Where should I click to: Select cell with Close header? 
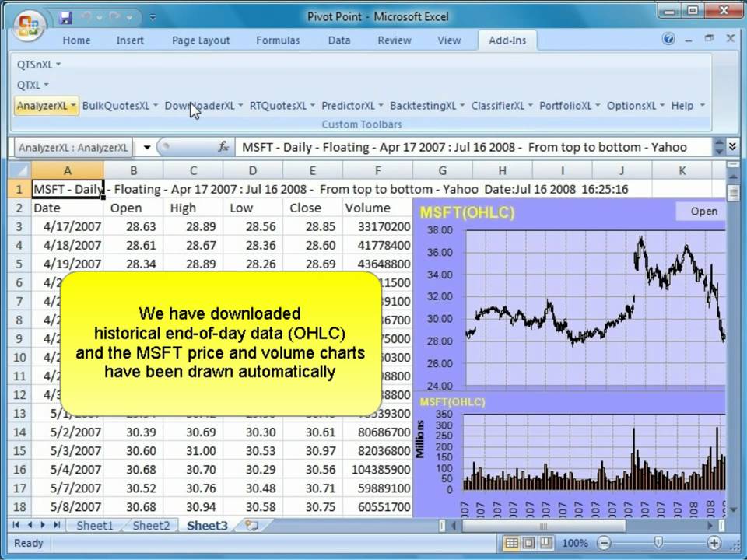(x=313, y=208)
